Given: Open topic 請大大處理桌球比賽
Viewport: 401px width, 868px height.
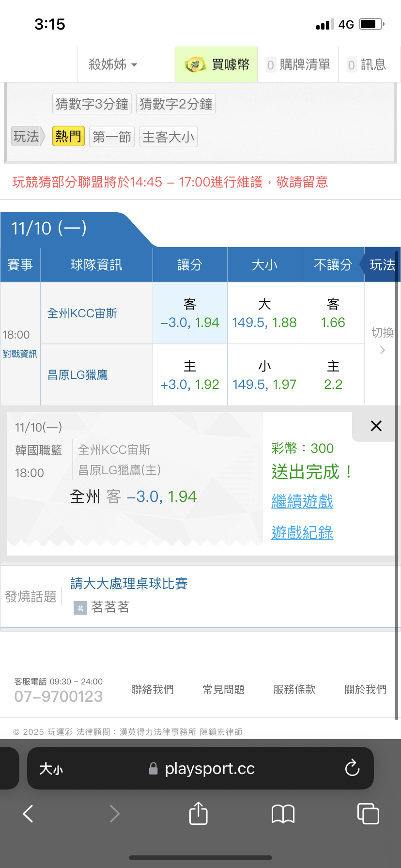Looking at the screenshot, I should 129,584.
